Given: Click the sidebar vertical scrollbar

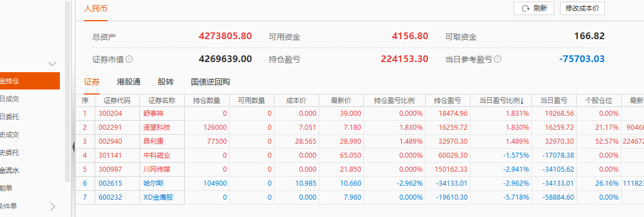Looking at the screenshot, I should pos(68,91).
